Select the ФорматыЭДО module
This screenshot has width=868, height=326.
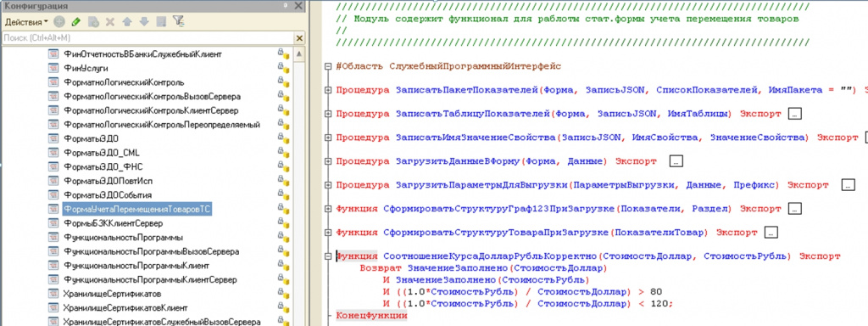pos(92,138)
